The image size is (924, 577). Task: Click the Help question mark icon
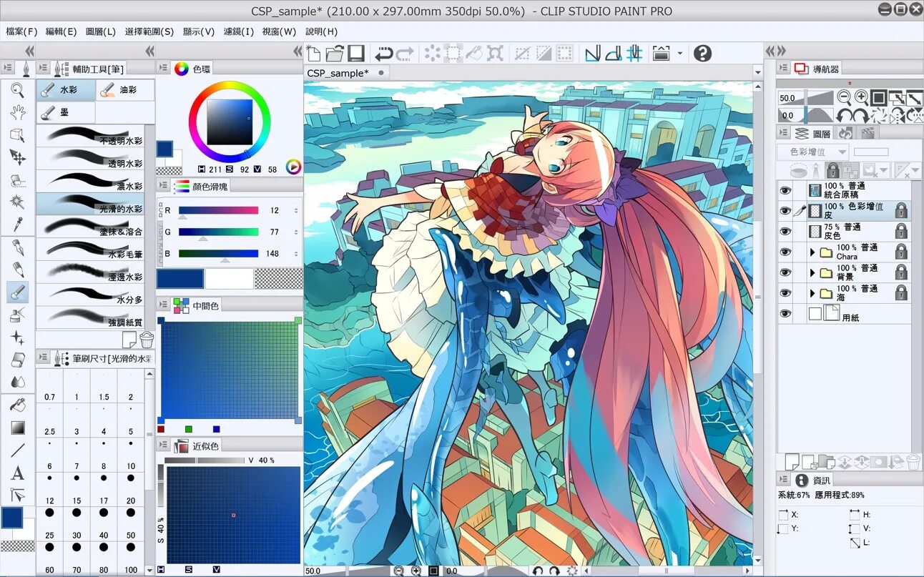pyautogui.click(x=702, y=53)
